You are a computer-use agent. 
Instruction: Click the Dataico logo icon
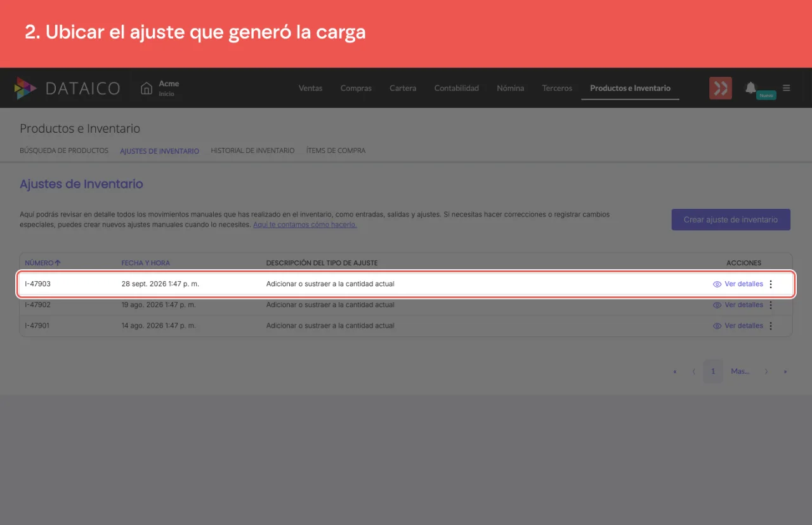click(x=26, y=88)
